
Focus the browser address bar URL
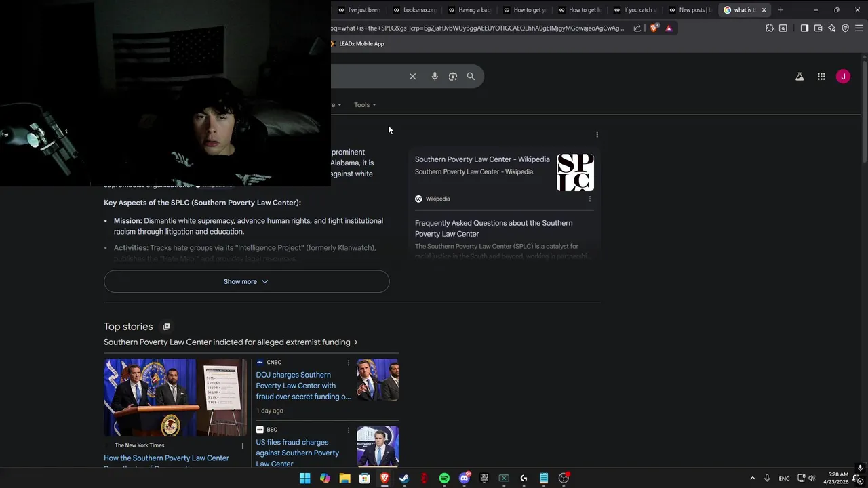click(477, 28)
